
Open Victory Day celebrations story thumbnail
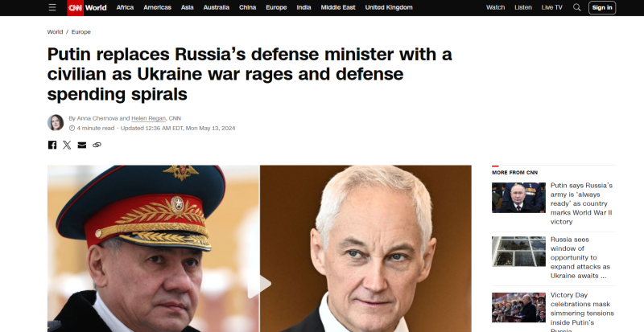click(518, 307)
